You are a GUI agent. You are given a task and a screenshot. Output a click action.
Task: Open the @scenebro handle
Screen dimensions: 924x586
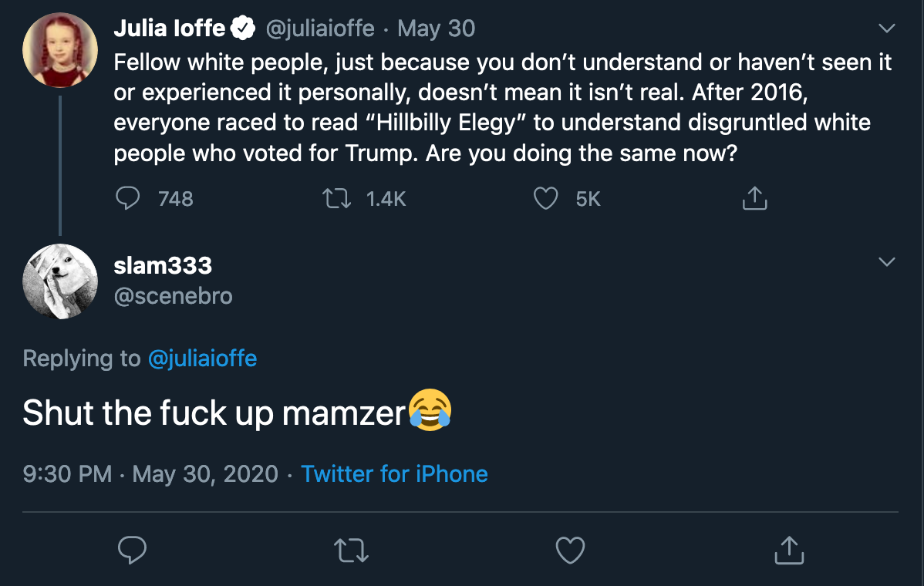pyautogui.click(x=173, y=295)
